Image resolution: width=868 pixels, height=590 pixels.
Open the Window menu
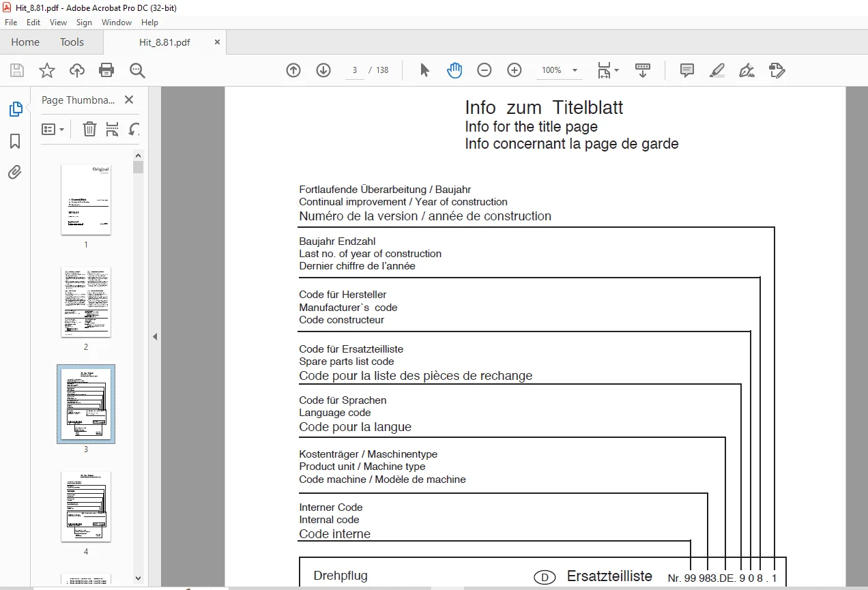point(117,23)
